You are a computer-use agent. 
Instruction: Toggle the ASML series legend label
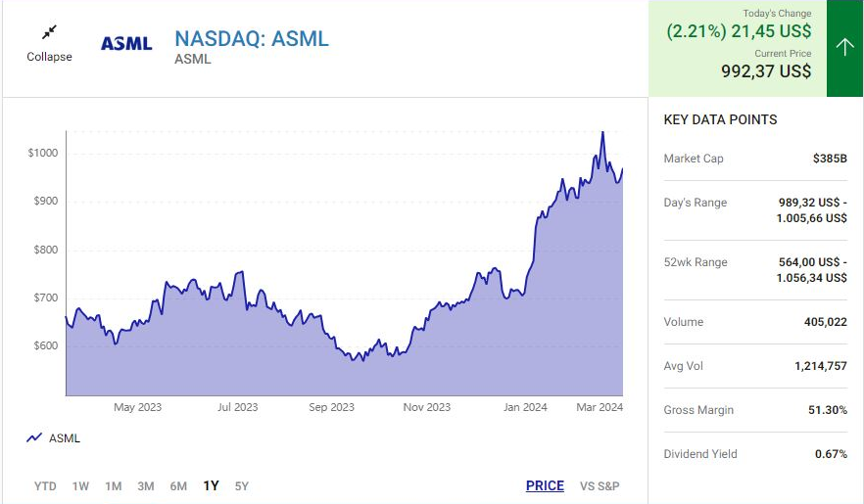click(65, 438)
